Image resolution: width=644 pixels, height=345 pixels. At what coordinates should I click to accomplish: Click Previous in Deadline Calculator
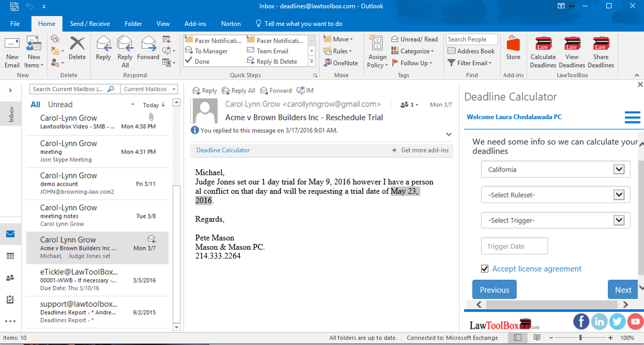(x=494, y=290)
